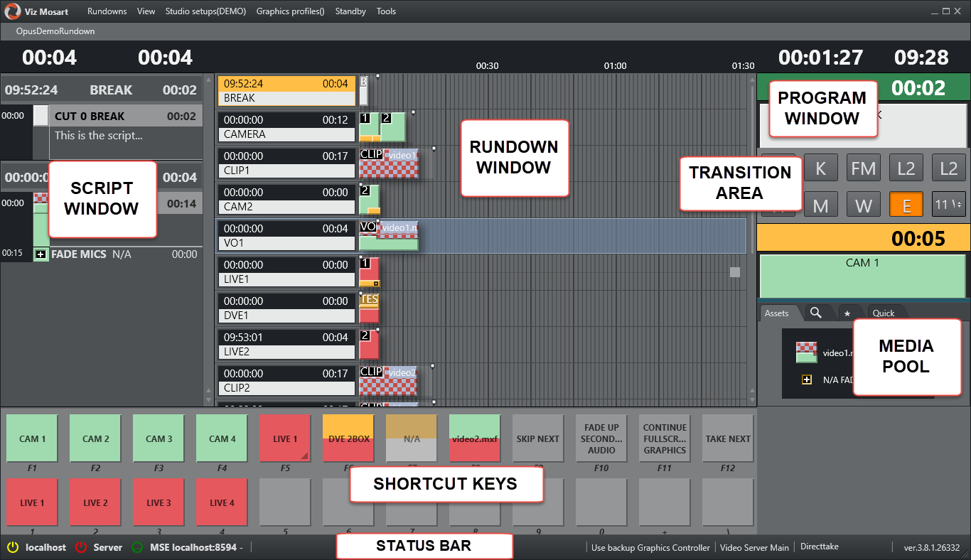Open the Tools menu
This screenshot has height=560, width=971.
click(x=387, y=11)
